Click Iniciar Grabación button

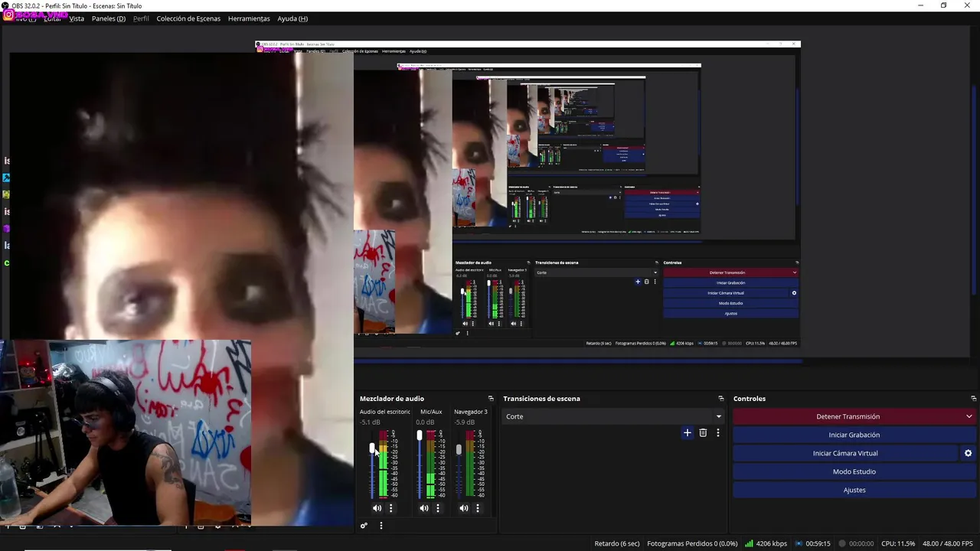pos(854,435)
